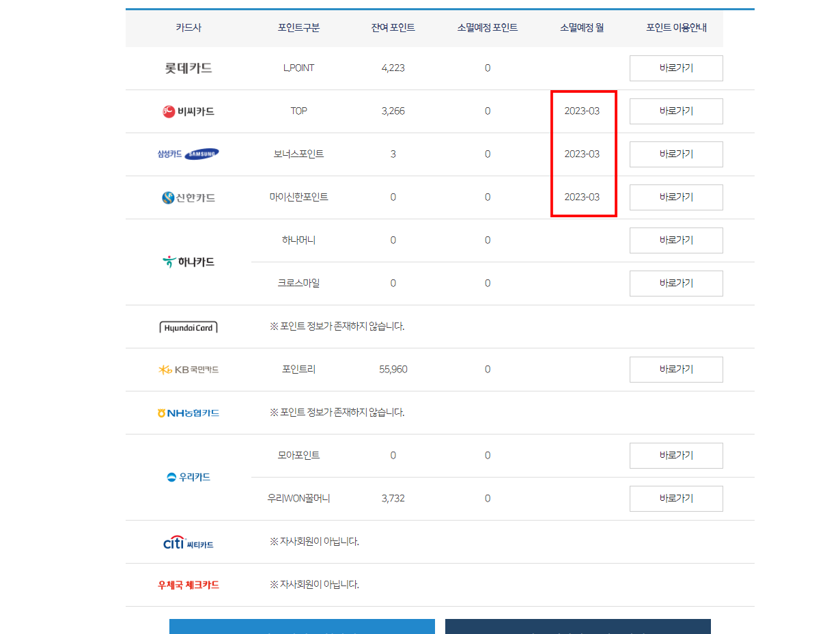Viewport: 840px width, 634px height.
Task: Open 바로가기 for 우리WON꿀머니 row
Action: (676, 499)
